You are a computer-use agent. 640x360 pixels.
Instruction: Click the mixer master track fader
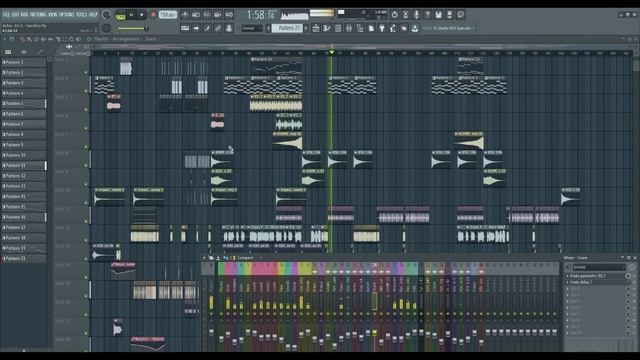(x=211, y=332)
